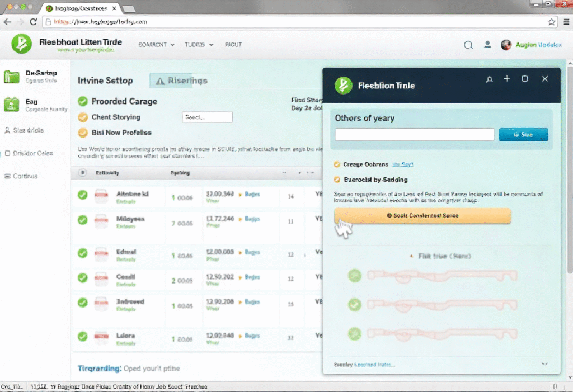Toggle the Chent Storying orange check
573x392 pixels.
pos(83,117)
